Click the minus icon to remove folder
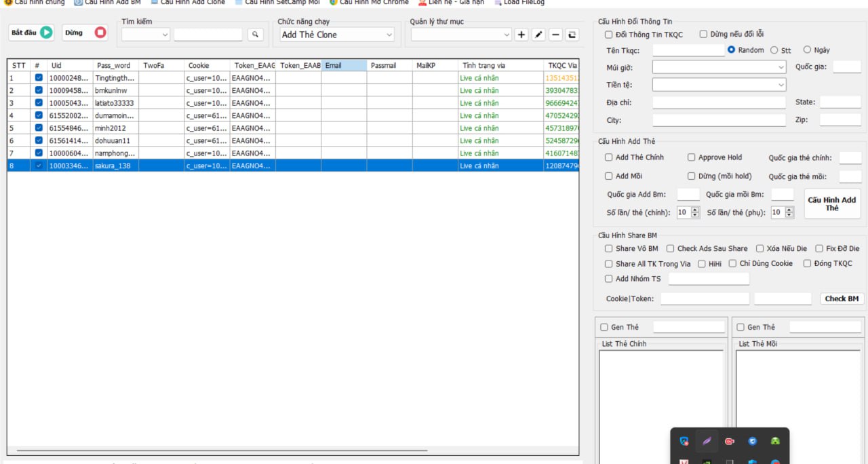 pos(555,35)
